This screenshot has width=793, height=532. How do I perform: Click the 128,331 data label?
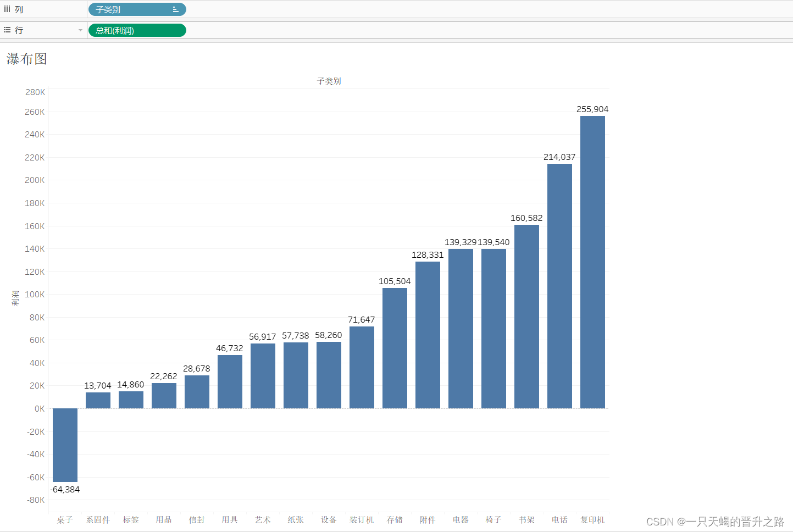(x=428, y=254)
